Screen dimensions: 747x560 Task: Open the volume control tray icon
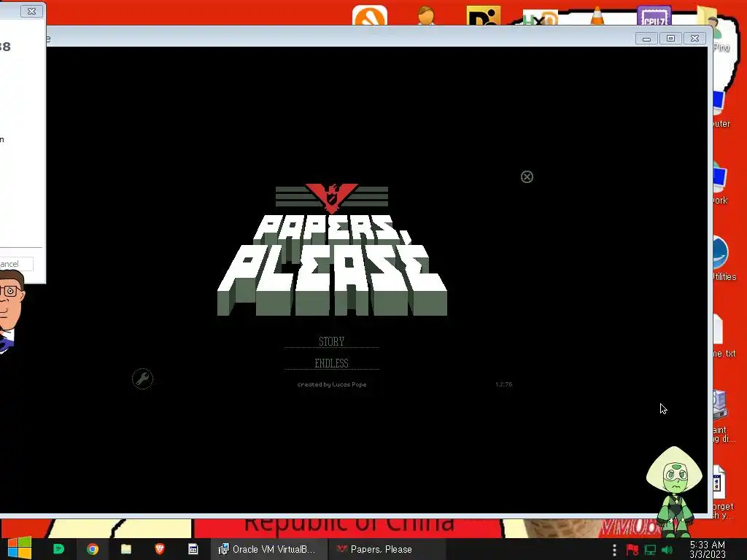[x=667, y=550]
